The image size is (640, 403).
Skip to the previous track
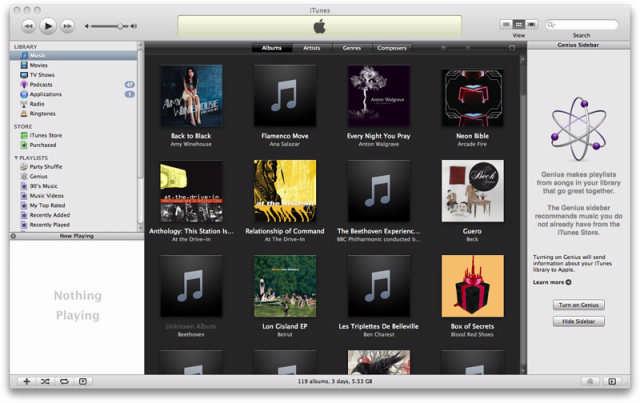click(29, 26)
